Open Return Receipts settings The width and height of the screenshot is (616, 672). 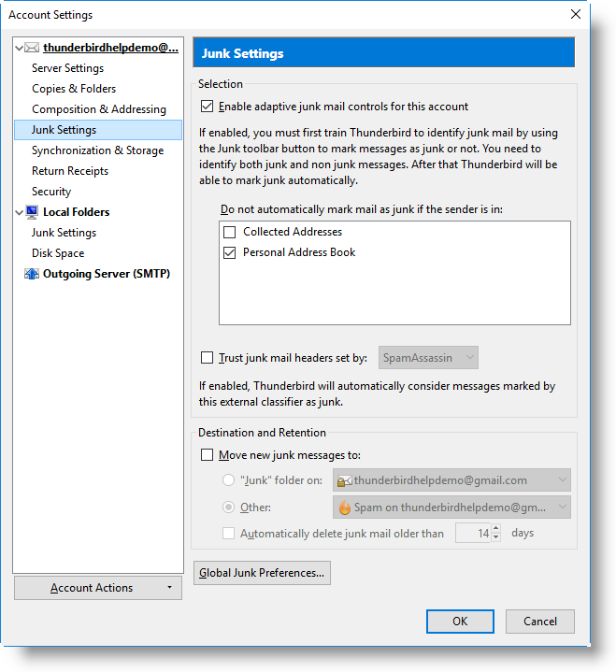pyautogui.click(x=70, y=171)
